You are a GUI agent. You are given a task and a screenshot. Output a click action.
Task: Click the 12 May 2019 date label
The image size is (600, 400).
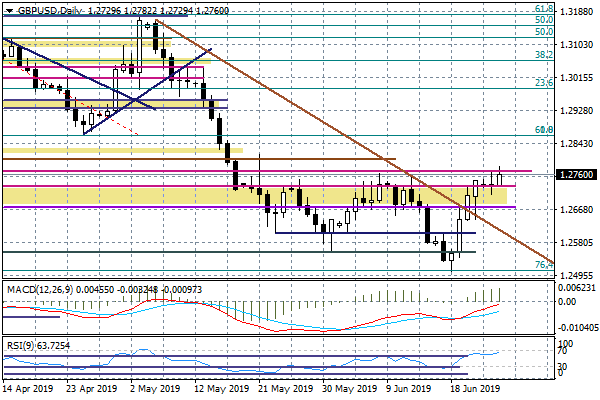coord(222,389)
